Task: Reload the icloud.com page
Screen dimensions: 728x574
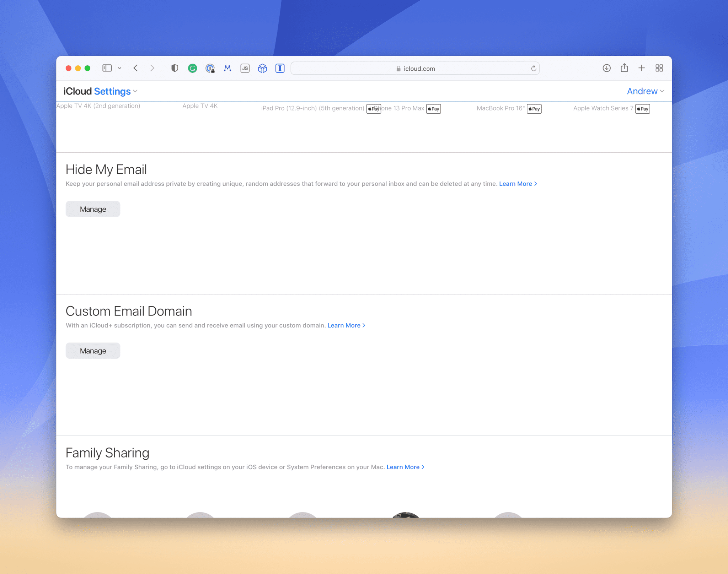Action: [534, 68]
